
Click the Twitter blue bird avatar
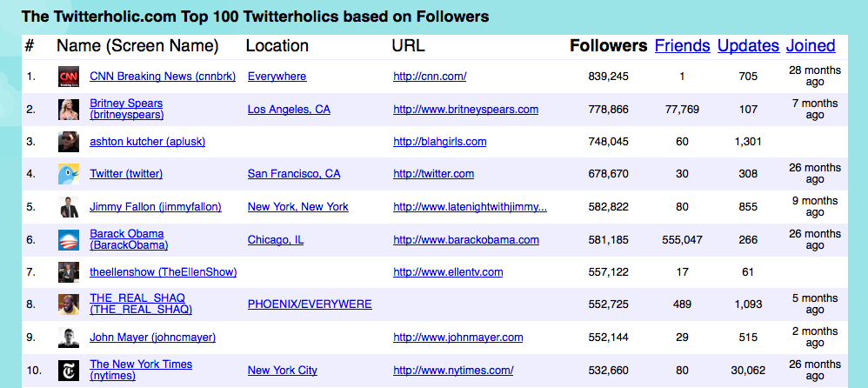pos(69,174)
